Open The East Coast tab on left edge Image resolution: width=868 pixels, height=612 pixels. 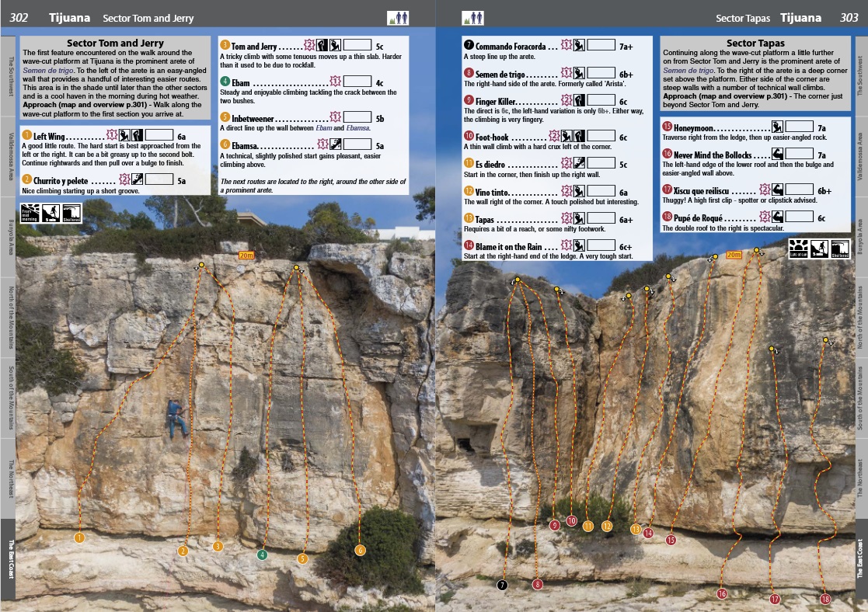point(9,548)
